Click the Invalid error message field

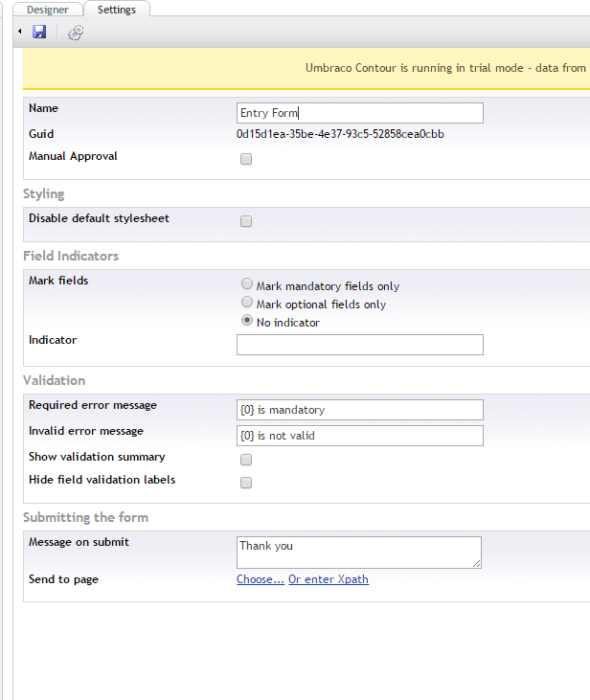(x=359, y=436)
